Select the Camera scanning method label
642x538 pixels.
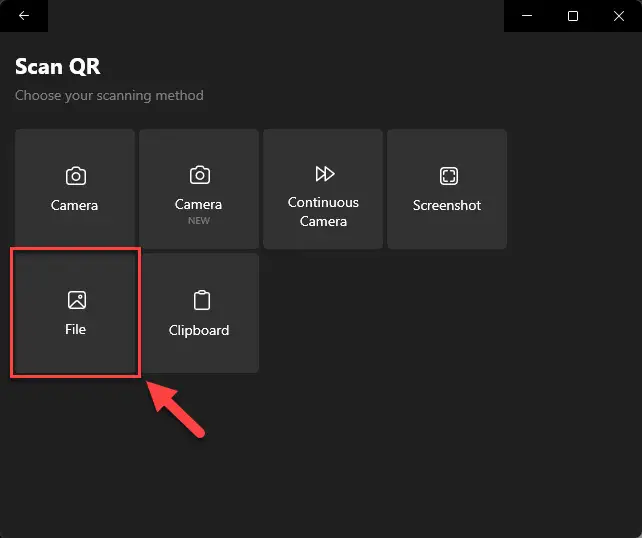click(x=75, y=205)
